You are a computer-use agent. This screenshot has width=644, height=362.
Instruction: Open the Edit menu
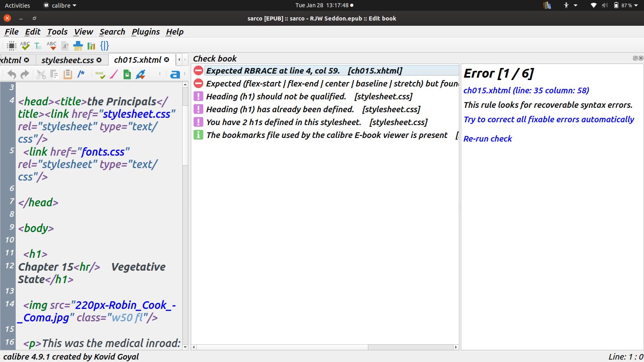click(x=33, y=32)
